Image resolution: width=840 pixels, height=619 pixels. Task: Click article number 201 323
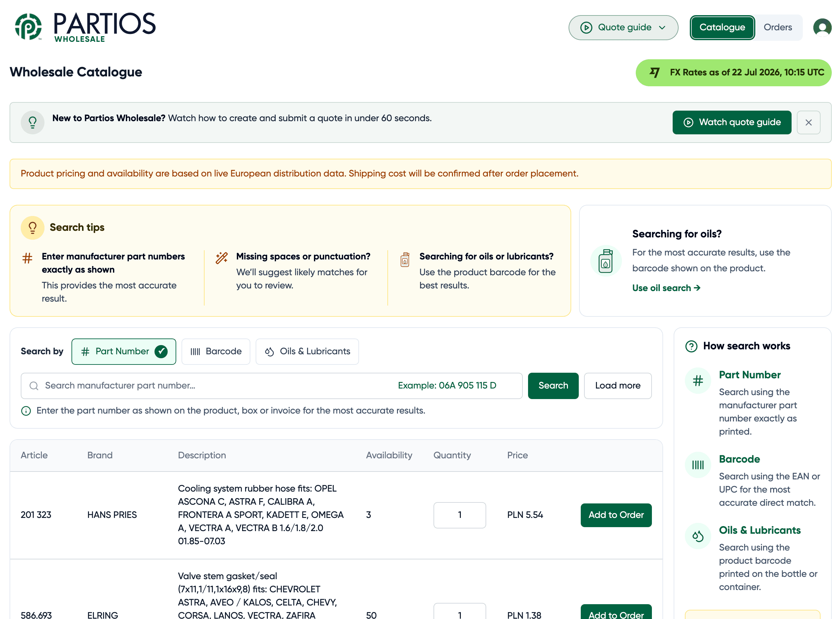[x=36, y=515]
